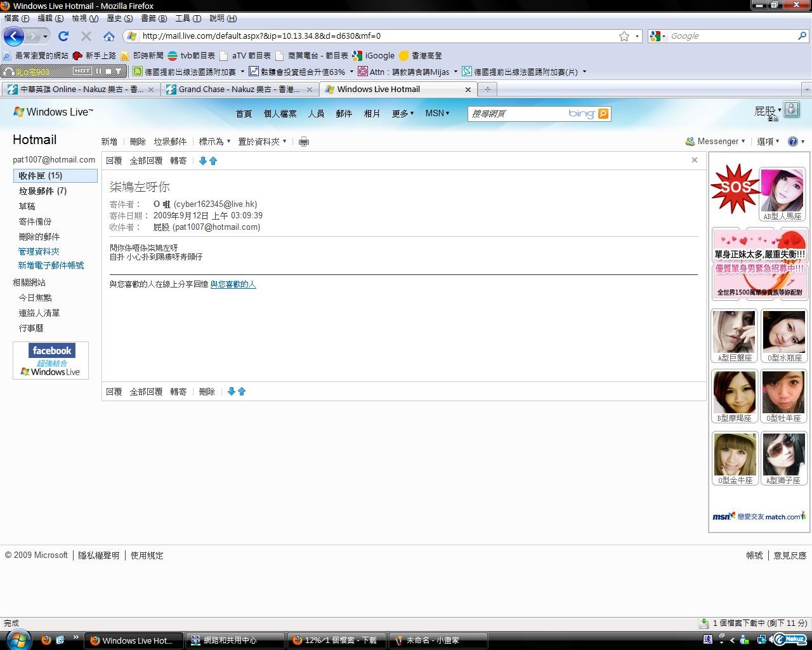The image size is (812, 650).
Task: Launch Firefox from the quick launch icon
Action: pyautogui.click(x=46, y=640)
